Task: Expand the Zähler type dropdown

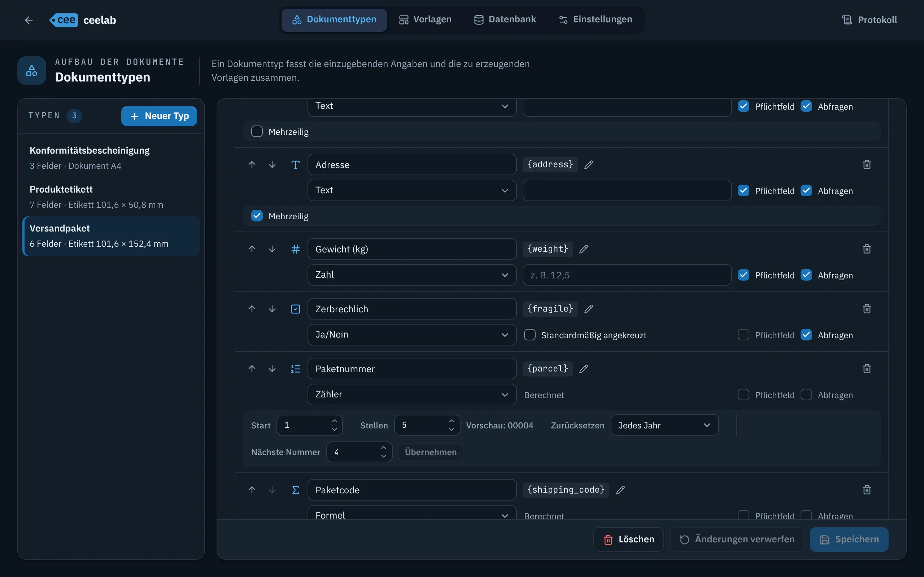Action: [x=412, y=394]
